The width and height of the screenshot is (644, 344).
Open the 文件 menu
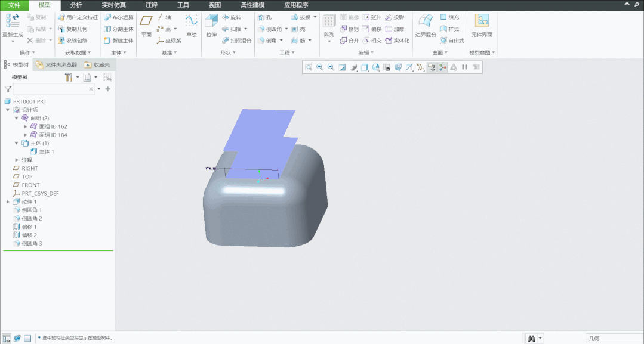[x=14, y=5]
